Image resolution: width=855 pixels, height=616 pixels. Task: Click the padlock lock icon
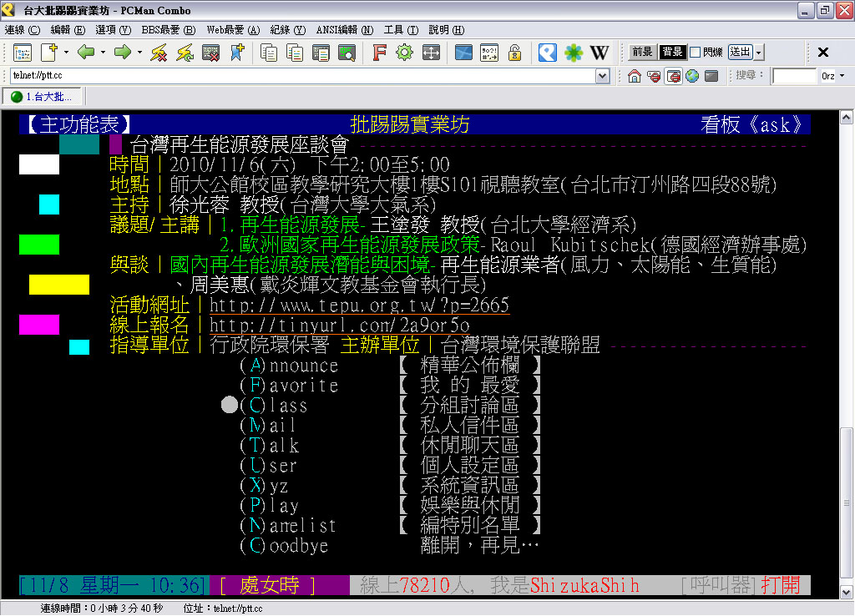514,53
